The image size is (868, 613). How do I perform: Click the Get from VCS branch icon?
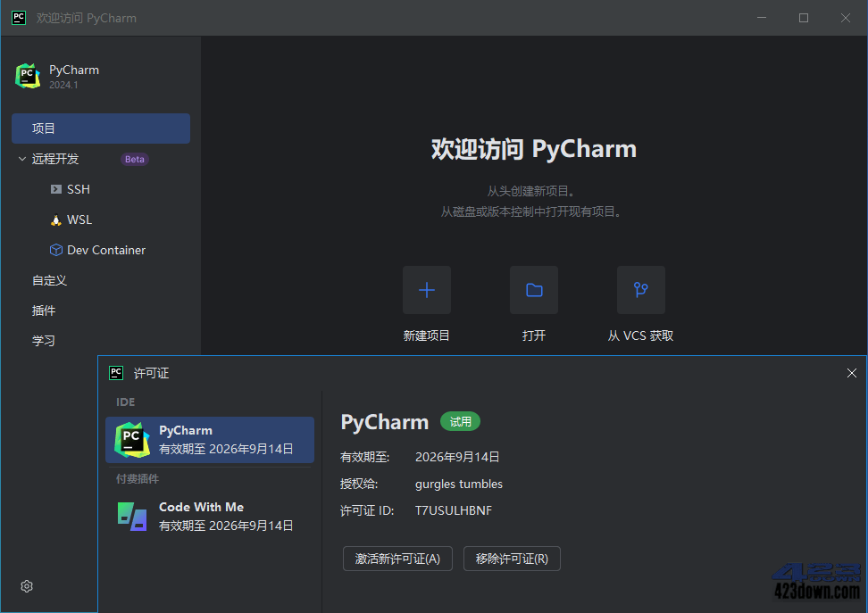[x=639, y=289]
